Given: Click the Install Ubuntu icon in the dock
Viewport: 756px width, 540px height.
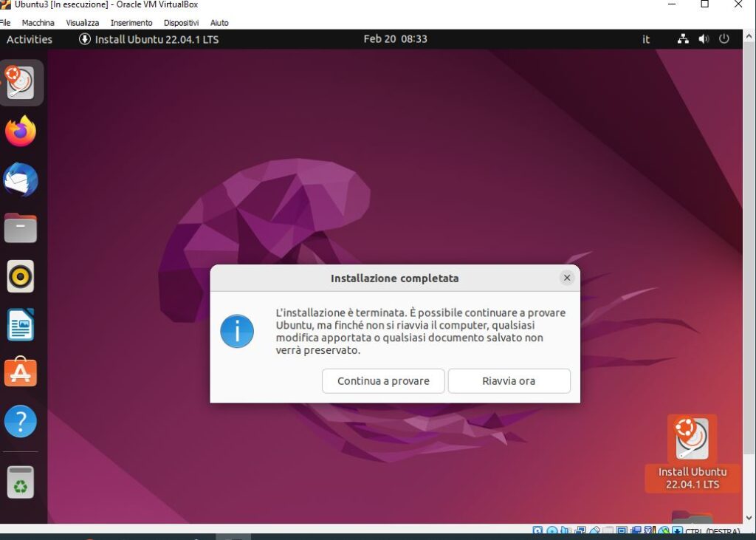Looking at the screenshot, I should pyautogui.click(x=20, y=83).
